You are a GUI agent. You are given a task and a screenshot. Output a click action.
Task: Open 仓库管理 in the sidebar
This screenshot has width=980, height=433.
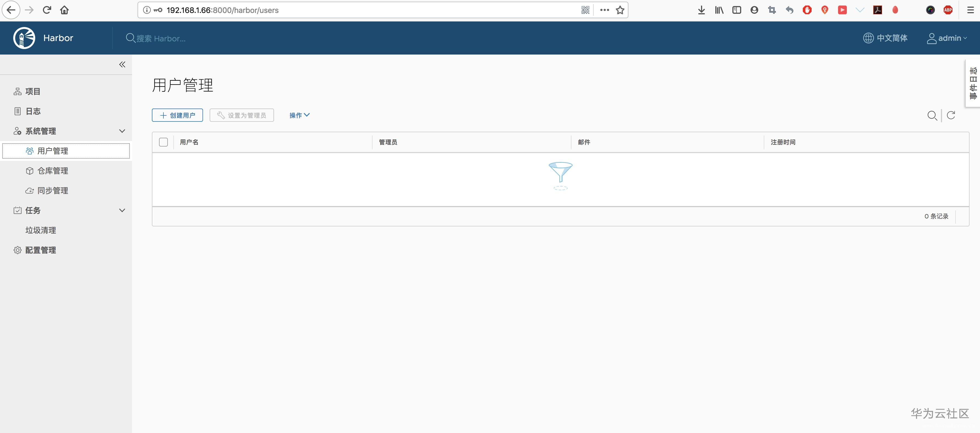point(53,171)
